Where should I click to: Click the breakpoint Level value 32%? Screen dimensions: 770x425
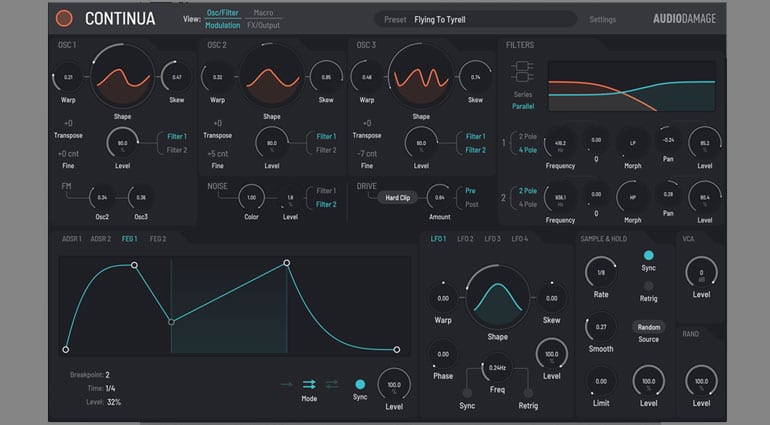pos(113,402)
